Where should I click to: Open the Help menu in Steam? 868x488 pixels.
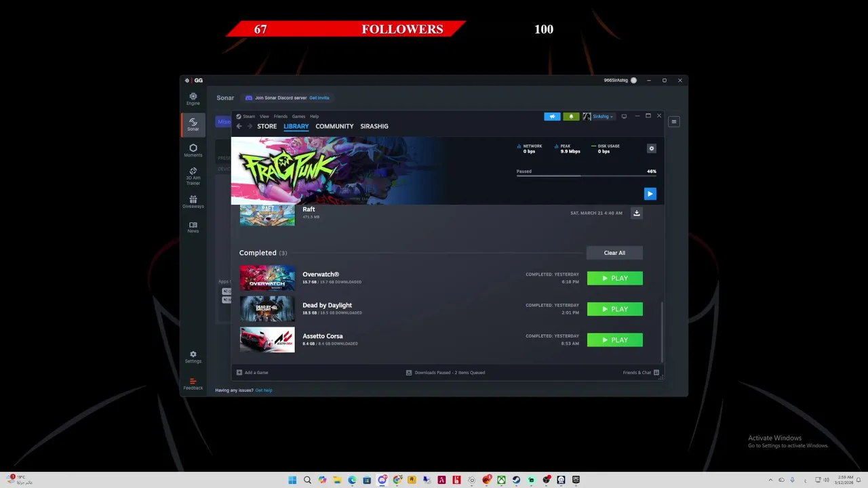click(315, 117)
